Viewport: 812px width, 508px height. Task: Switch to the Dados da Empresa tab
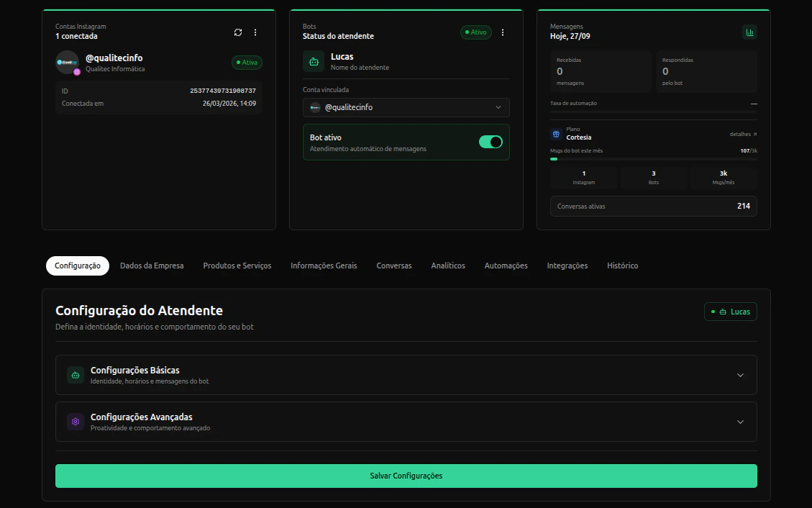pyautogui.click(x=152, y=266)
